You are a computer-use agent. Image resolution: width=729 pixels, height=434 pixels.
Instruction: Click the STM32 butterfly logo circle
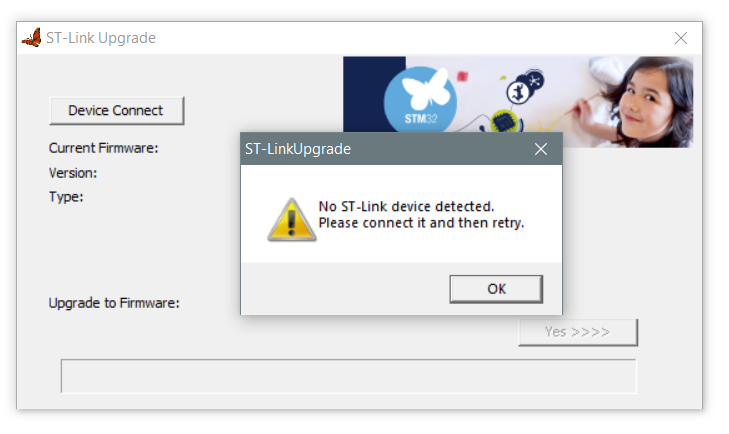tap(420, 100)
